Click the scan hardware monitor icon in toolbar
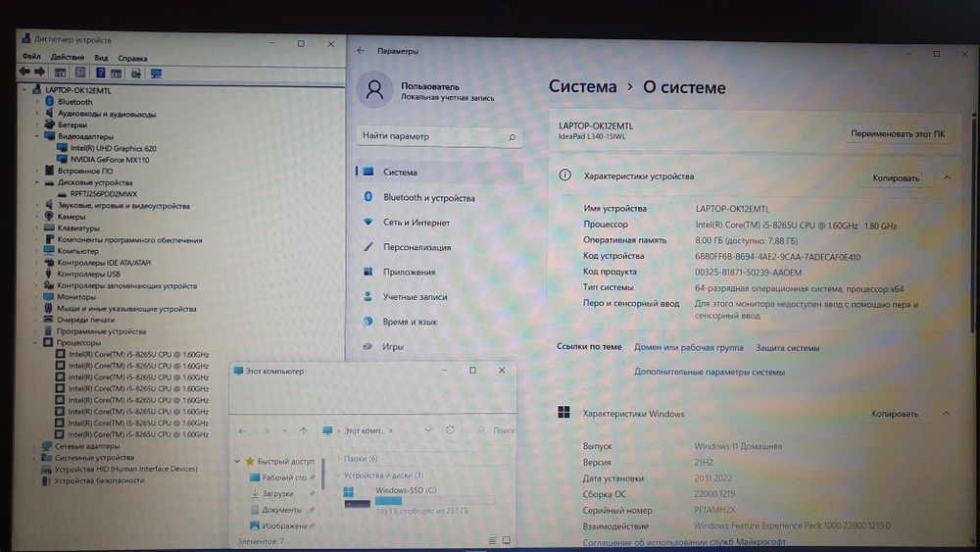This screenshot has width=980, height=552. tap(156, 74)
